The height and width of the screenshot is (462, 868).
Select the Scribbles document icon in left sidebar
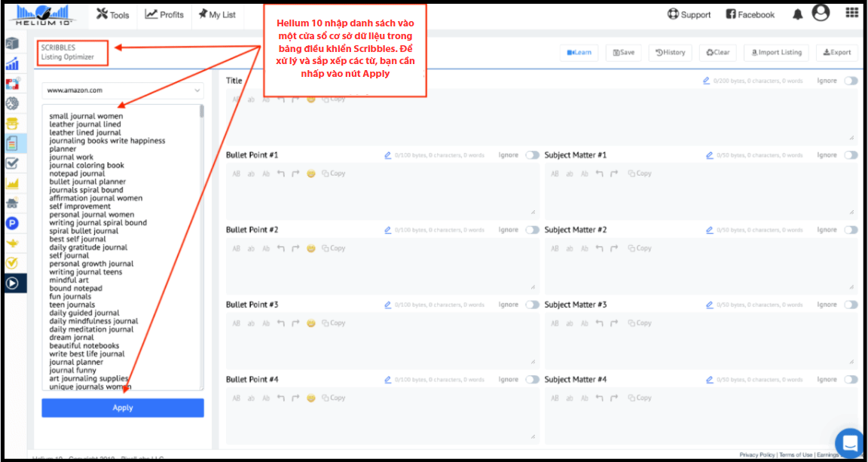click(x=12, y=143)
